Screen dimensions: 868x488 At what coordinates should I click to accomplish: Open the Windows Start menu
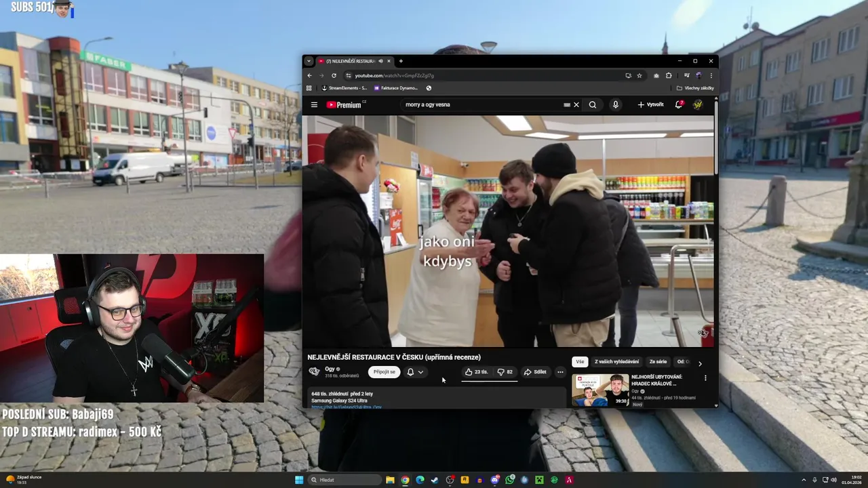299,480
